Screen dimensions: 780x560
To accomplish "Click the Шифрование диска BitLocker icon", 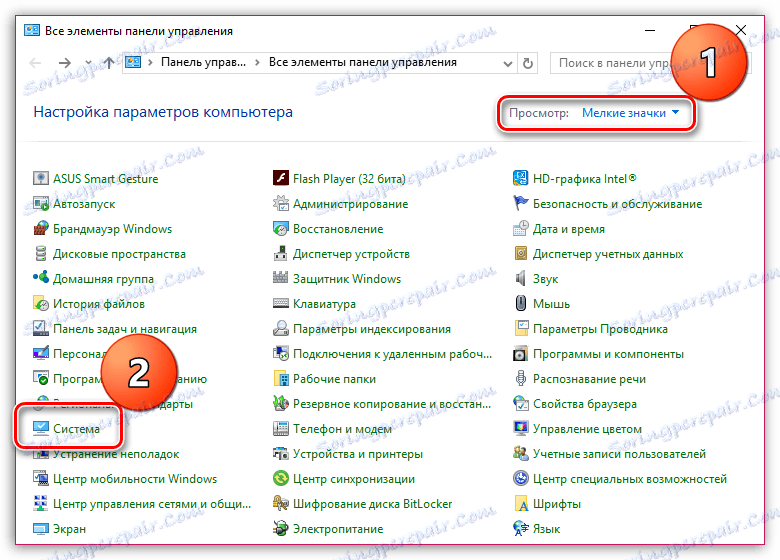I will [x=281, y=503].
